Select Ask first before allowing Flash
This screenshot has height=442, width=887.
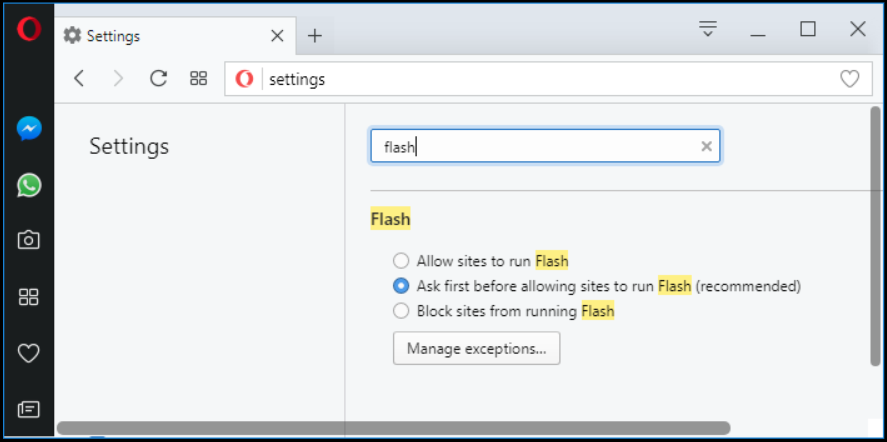tap(401, 286)
